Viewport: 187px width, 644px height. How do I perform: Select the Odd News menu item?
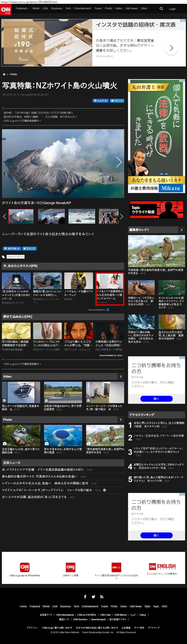pos(131,9)
